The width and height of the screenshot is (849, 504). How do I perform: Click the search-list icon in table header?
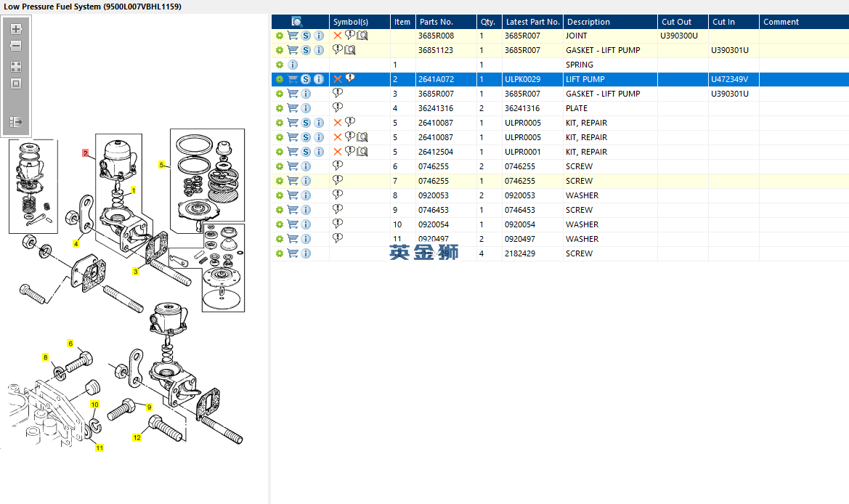tap(297, 22)
